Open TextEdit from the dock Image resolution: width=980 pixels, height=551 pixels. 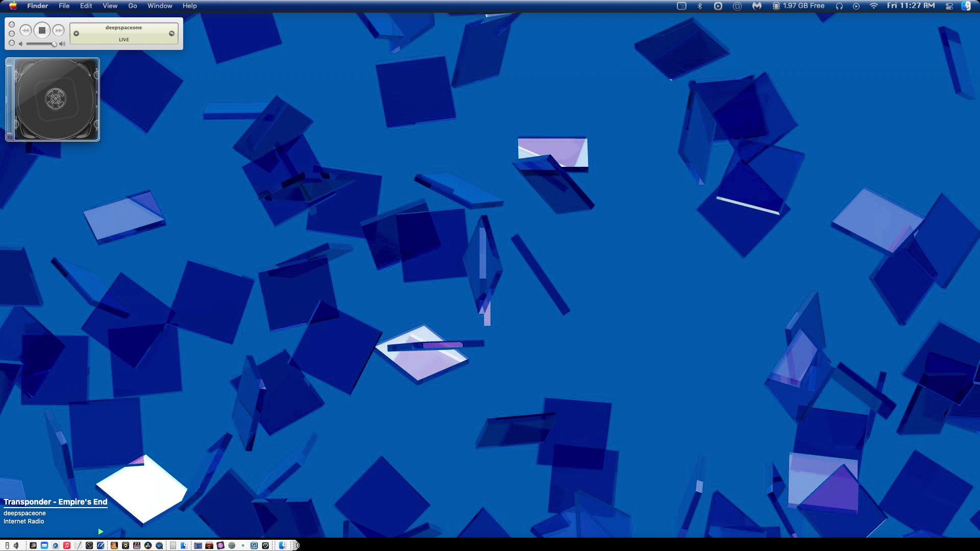[x=78, y=545]
